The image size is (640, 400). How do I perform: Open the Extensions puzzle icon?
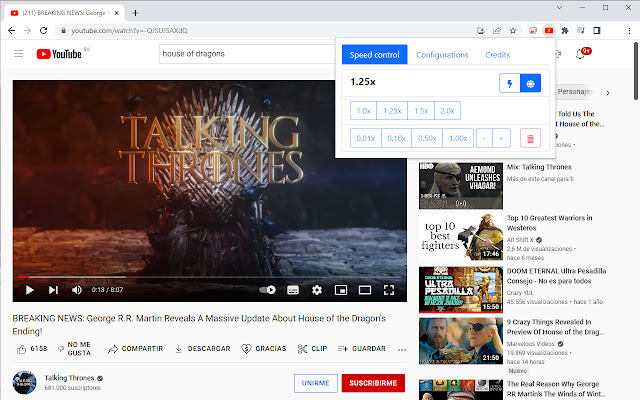(565, 31)
